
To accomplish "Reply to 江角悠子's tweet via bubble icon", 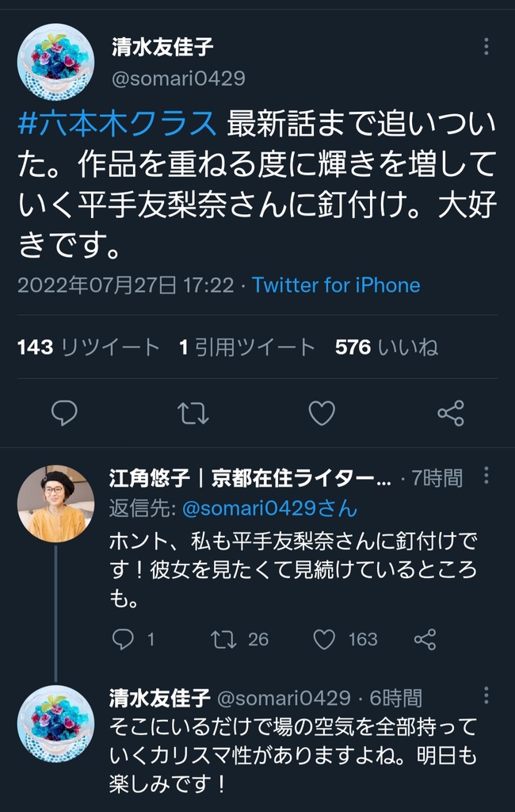I will 123,640.
